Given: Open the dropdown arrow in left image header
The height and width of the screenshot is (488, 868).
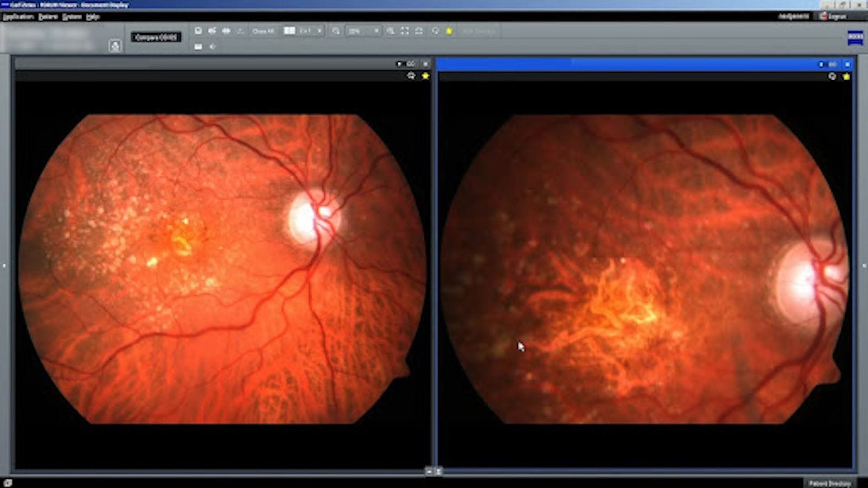Looking at the screenshot, I should coord(399,64).
